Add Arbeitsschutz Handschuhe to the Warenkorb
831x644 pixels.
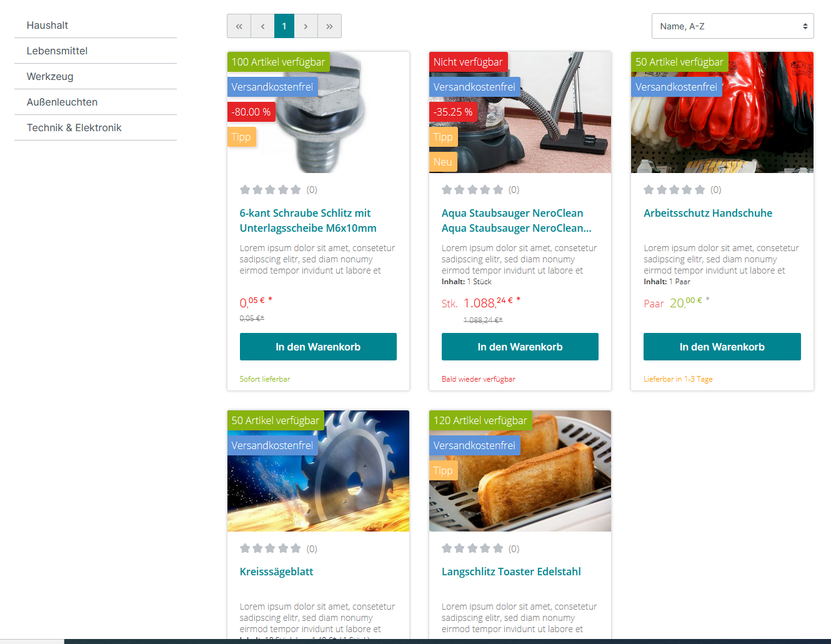[722, 347]
